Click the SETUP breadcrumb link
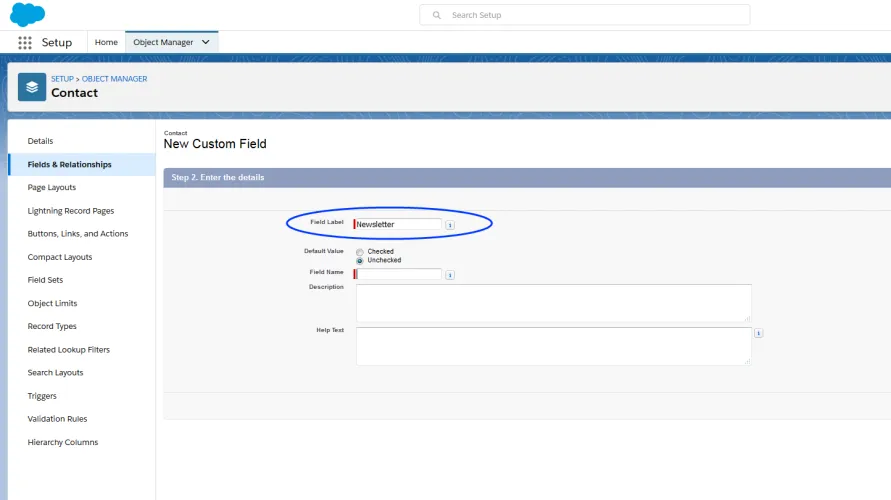This screenshot has height=500, width=891. (x=63, y=79)
